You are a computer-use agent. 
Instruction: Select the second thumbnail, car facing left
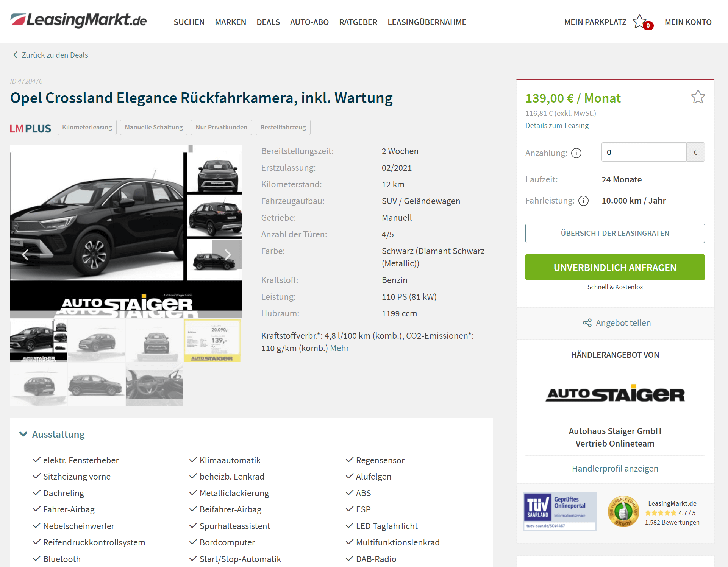[x=97, y=341]
